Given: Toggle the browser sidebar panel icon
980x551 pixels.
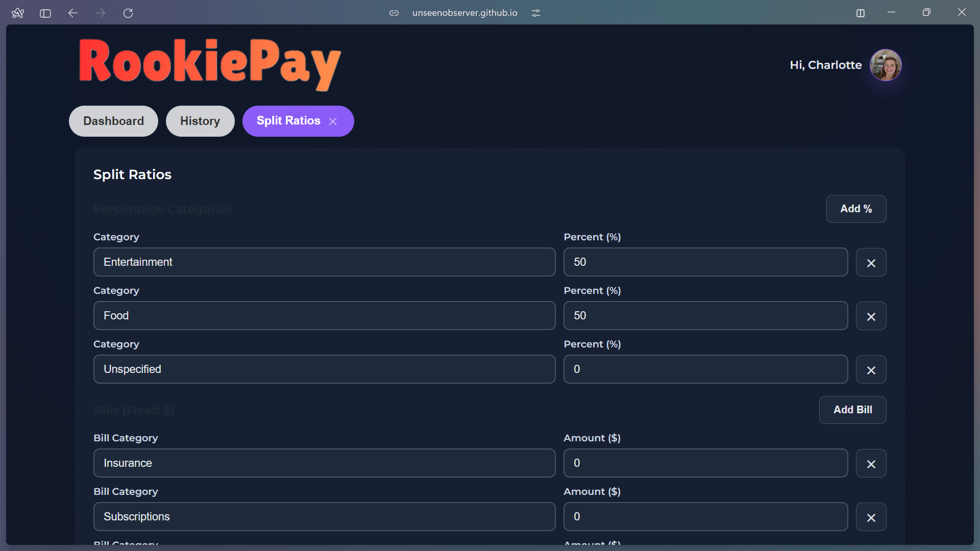Looking at the screenshot, I should pos(45,13).
